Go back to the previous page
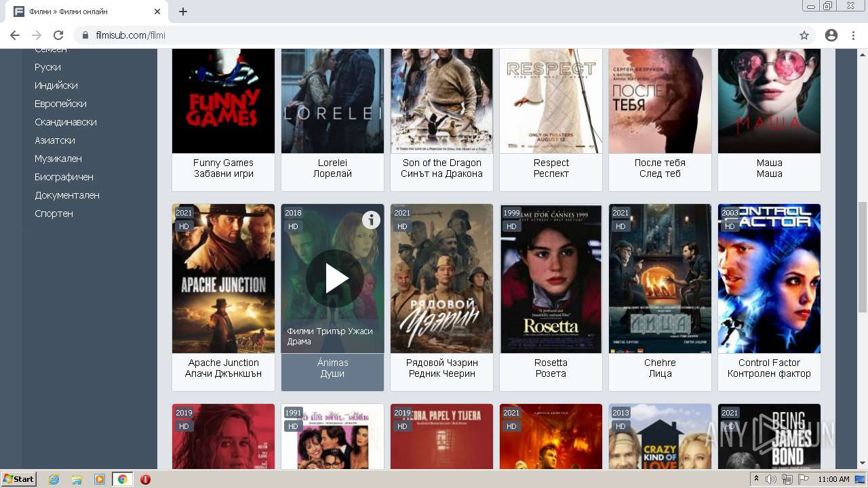Viewport: 868px width, 488px height. [15, 35]
